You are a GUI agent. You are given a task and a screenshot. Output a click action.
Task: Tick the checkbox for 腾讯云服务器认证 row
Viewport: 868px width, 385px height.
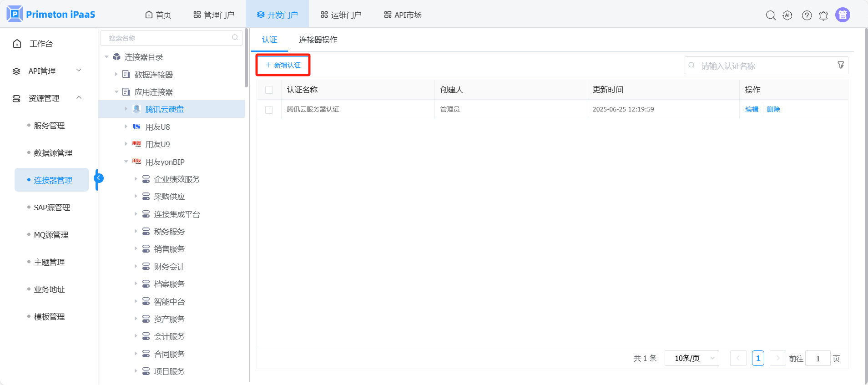[x=269, y=110]
